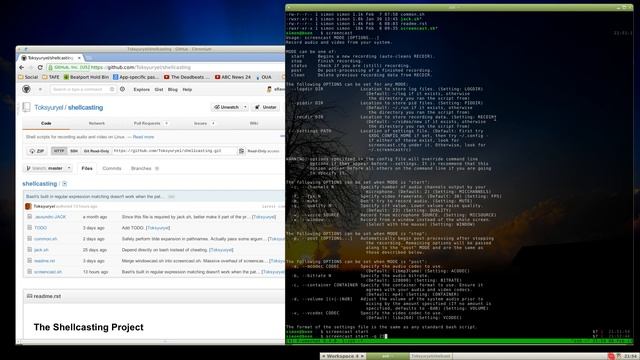Open the App-specific passwords bookmark
Image resolution: width=640 pixels, height=360 pixels.
(x=136, y=77)
